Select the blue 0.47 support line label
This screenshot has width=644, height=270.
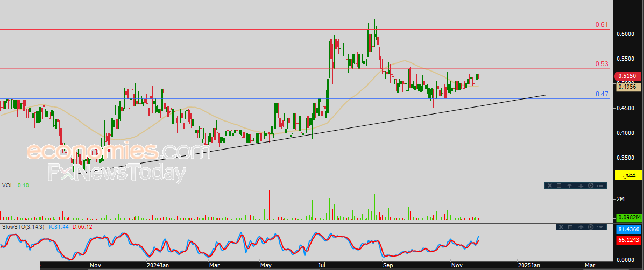(x=601, y=94)
